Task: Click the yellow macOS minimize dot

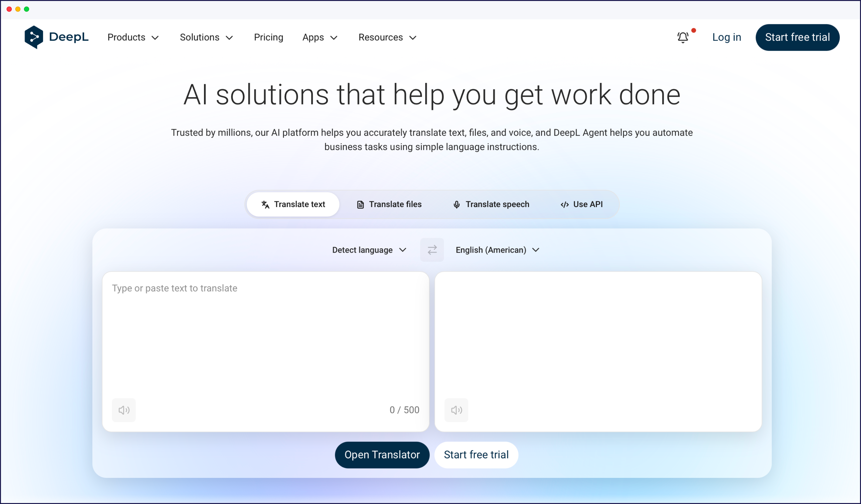Action: [x=18, y=9]
